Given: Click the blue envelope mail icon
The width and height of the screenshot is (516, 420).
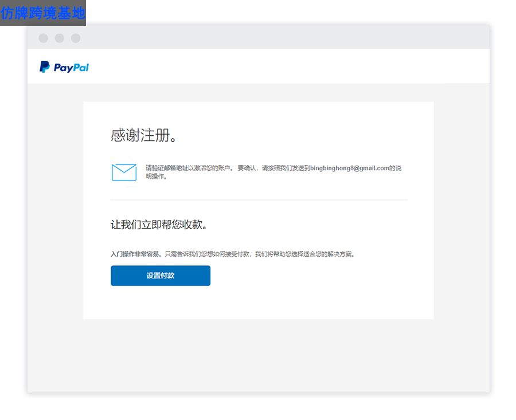Looking at the screenshot, I should pos(124,172).
